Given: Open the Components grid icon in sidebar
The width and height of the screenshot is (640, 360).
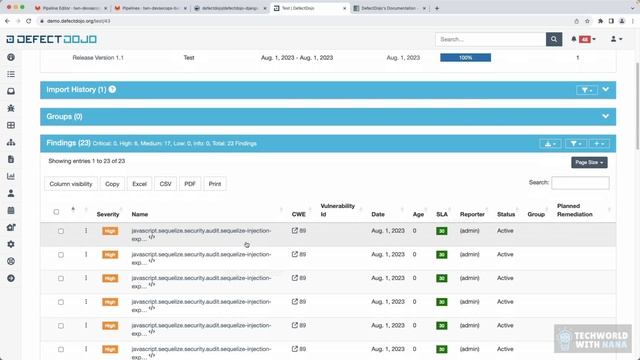Looking at the screenshot, I should tap(11, 125).
